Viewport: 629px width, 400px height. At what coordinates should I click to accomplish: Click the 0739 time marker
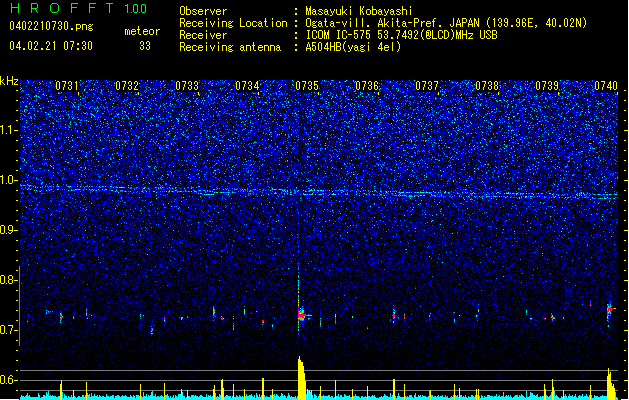pos(547,86)
